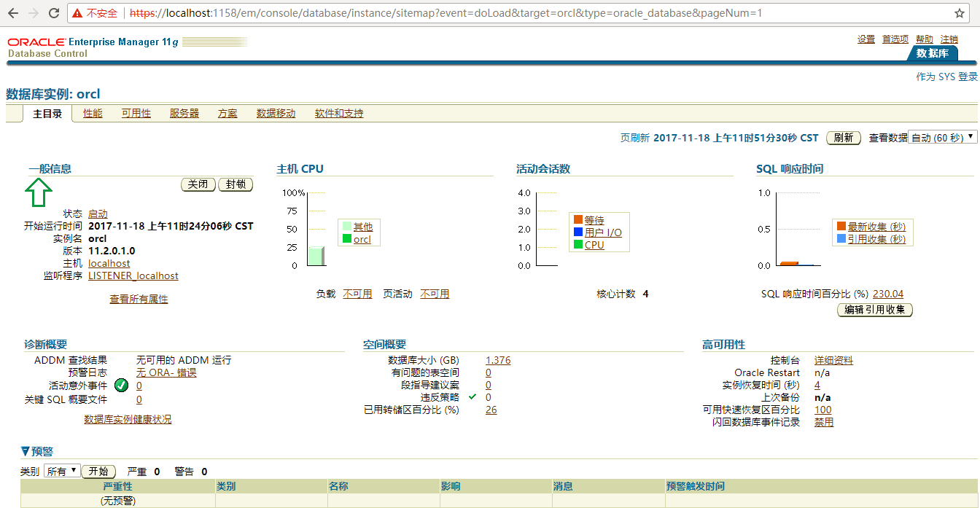Click the 无 ORA- 错误 link
This screenshot has height=508, width=980.
click(x=166, y=372)
